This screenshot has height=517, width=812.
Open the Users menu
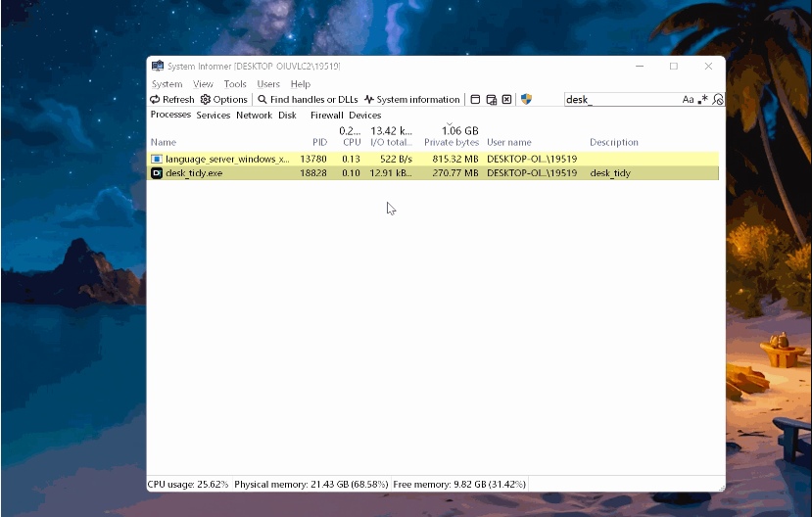point(268,84)
